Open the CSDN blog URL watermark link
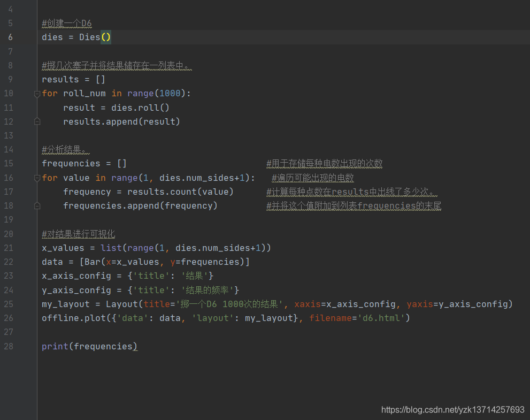Viewport: 530px width, 420px height. 452,409
